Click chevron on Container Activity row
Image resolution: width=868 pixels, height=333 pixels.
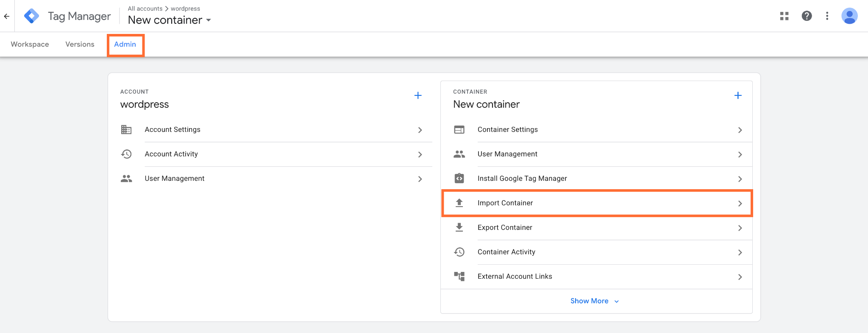[x=740, y=252]
